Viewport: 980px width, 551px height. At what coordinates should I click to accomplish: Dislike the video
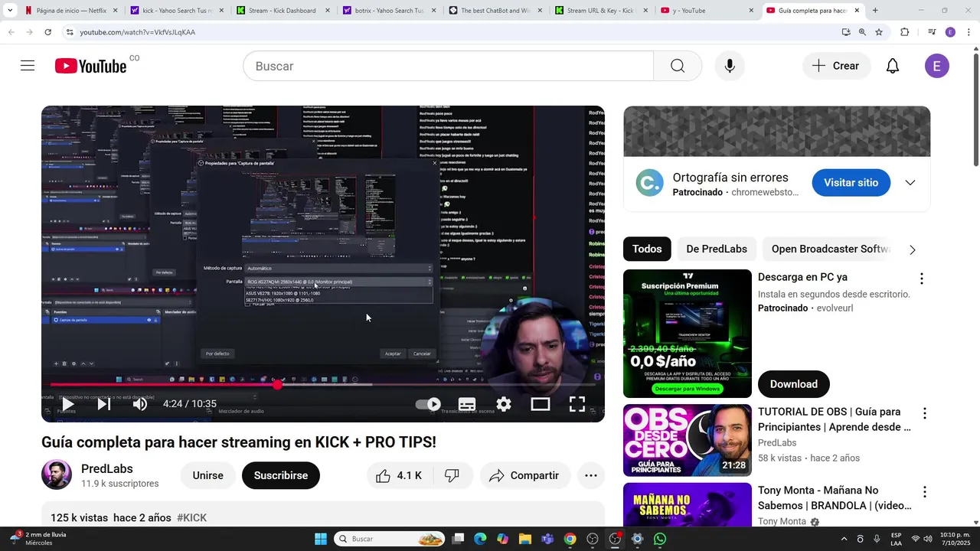click(x=452, y=475)
